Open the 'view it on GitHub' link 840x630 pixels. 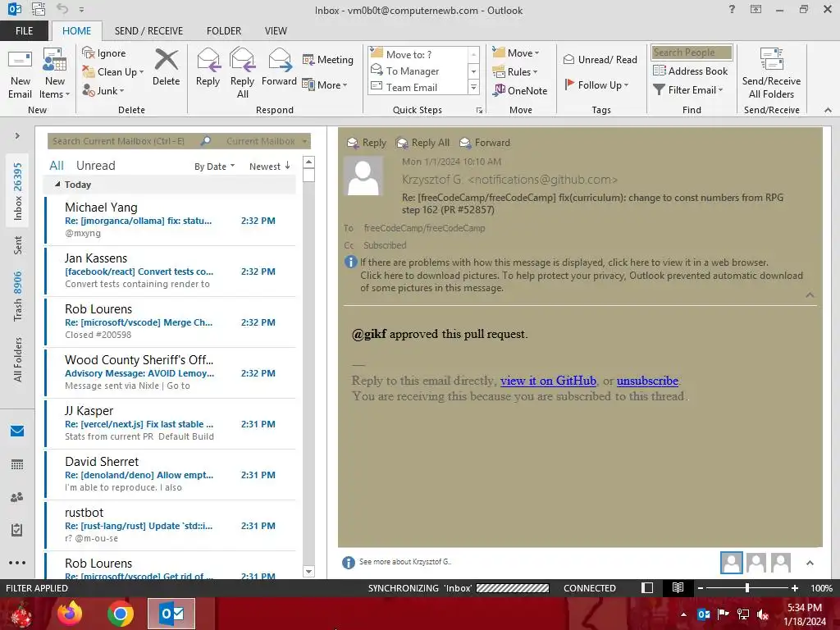click(x=548, y=381)
